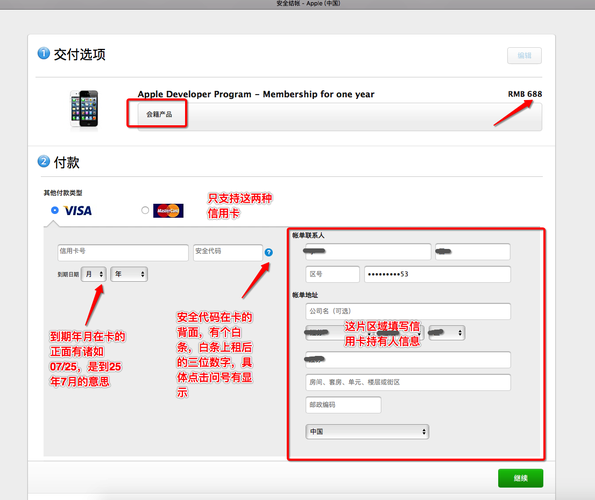
Task: Click the 交付选项 section heading
Action: click(79, 54)
